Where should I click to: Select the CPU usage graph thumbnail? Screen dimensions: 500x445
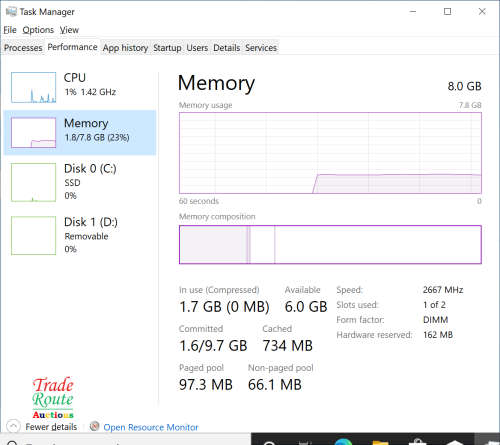33,87
